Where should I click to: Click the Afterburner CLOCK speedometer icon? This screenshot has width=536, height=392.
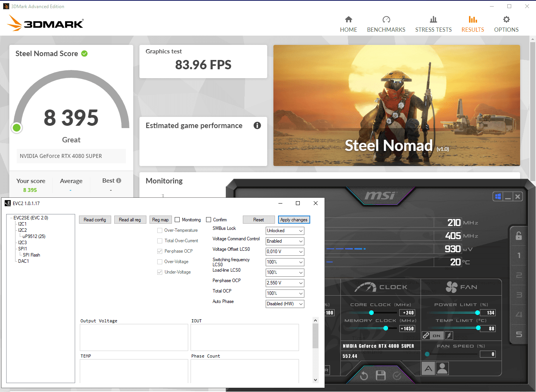[366, 287]
